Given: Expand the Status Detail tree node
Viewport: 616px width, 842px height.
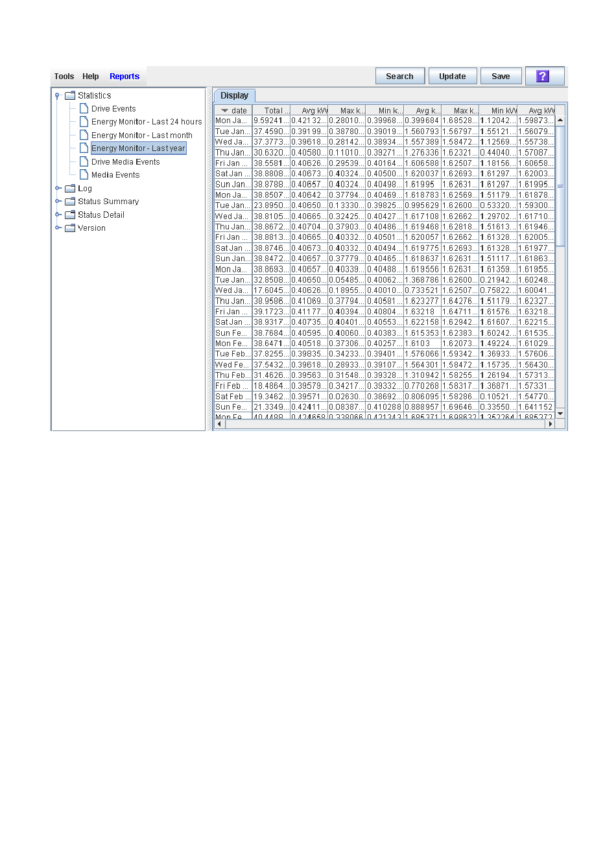Looking at the screenshot, I should [x=58, y=215].
